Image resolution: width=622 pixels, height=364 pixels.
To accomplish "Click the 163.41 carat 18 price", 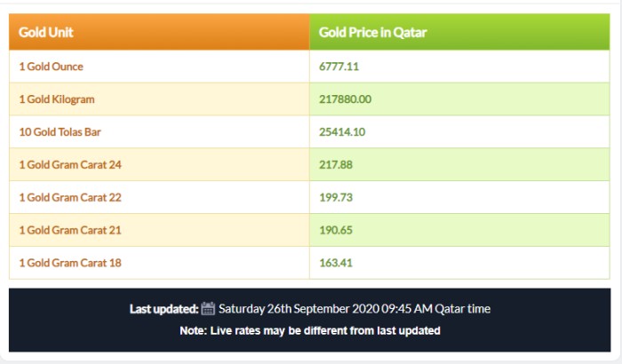I will point(336,263).
